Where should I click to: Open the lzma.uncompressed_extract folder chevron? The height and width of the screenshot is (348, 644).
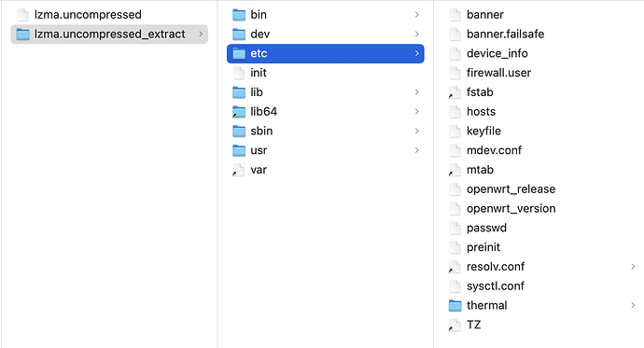201,35
